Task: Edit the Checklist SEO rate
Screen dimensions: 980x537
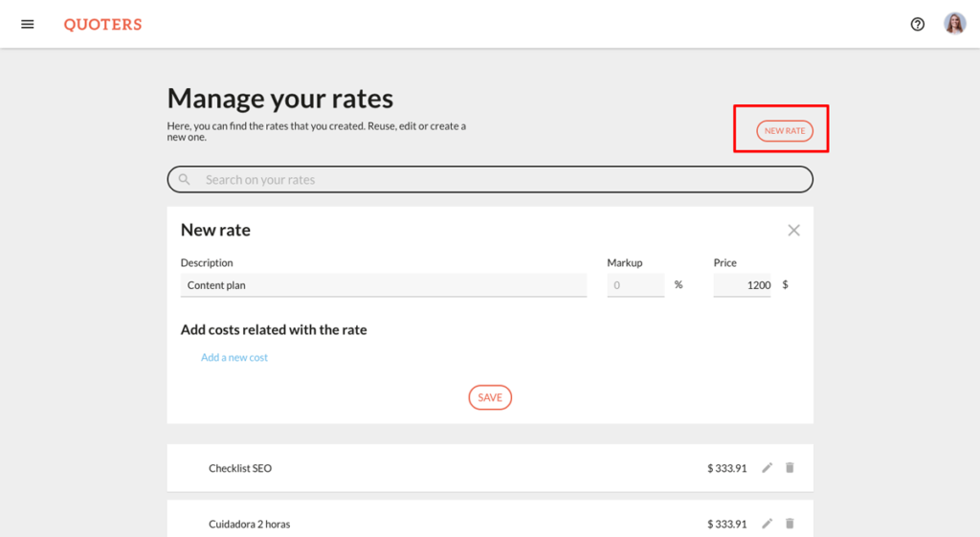Action: point(767,468)
